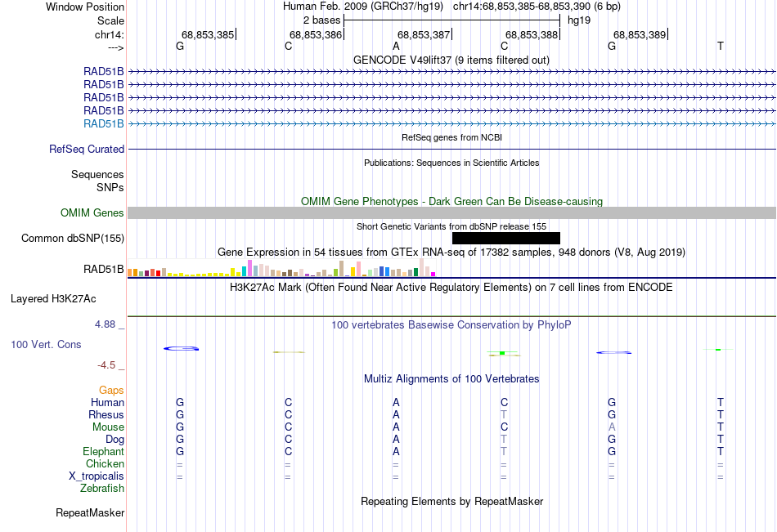Click the PhyloP upper bound 4.88 label
Screen dimensions: 777x532
105,324
